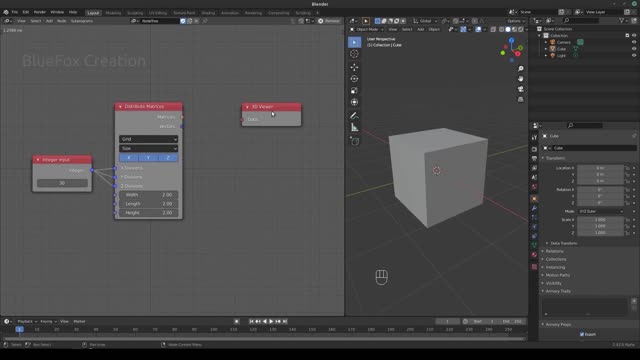Click the viewport zoom magnifier icon
The width and height of the screenshot is (640, 360).
click(520, 69)
